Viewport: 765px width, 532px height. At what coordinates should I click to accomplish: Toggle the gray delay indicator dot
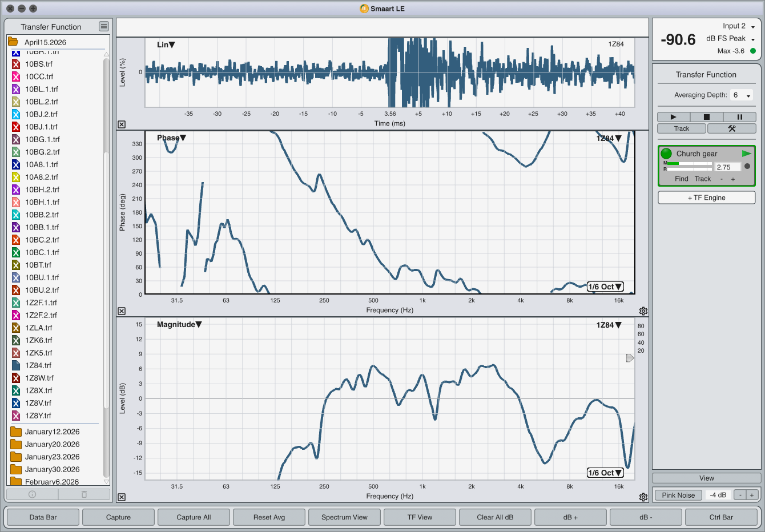tap(747, 166)
